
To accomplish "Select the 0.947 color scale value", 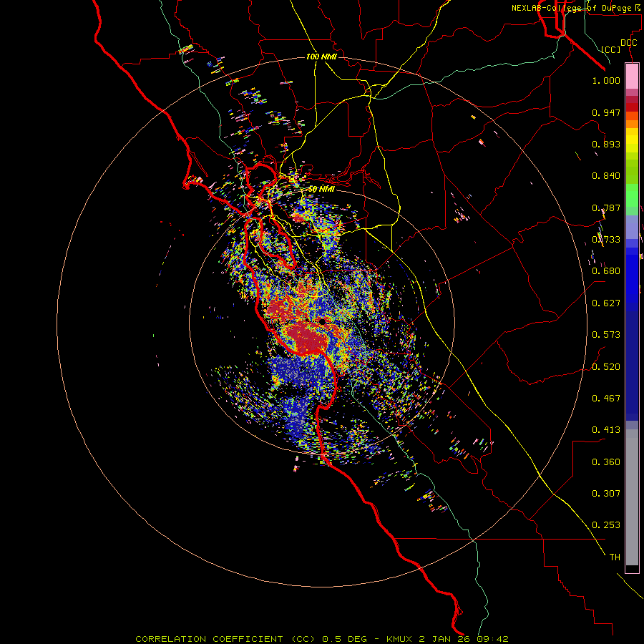I will click(606, 112).
